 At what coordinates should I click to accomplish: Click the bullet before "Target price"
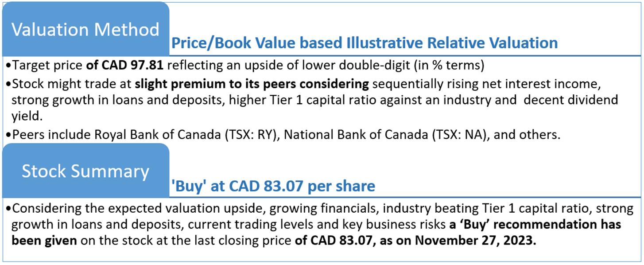click(x=8, y=66)
